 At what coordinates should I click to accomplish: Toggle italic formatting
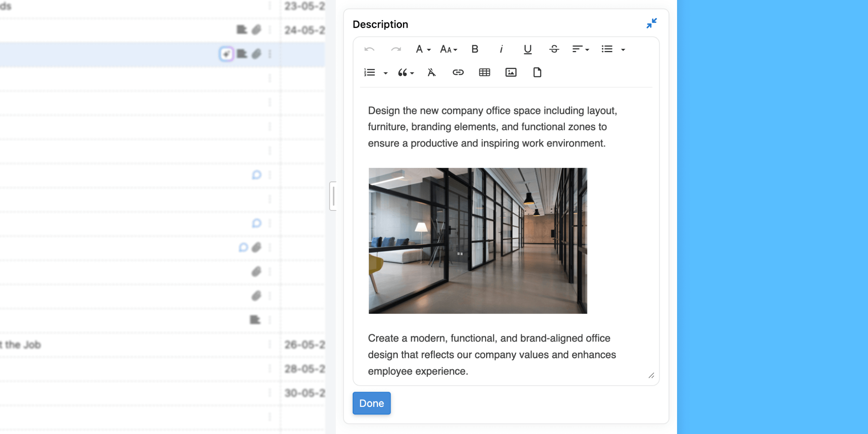[x=501, y=49]
